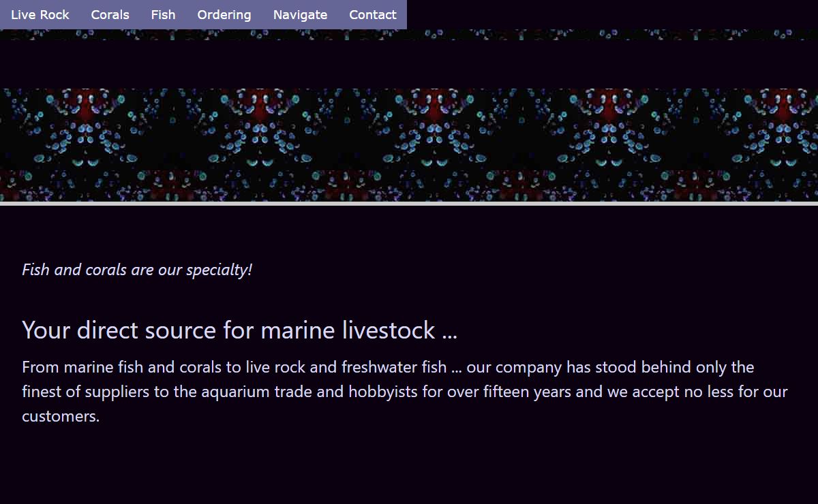Click the italic 'Fish and corals' tagline

tap(137, 270)
